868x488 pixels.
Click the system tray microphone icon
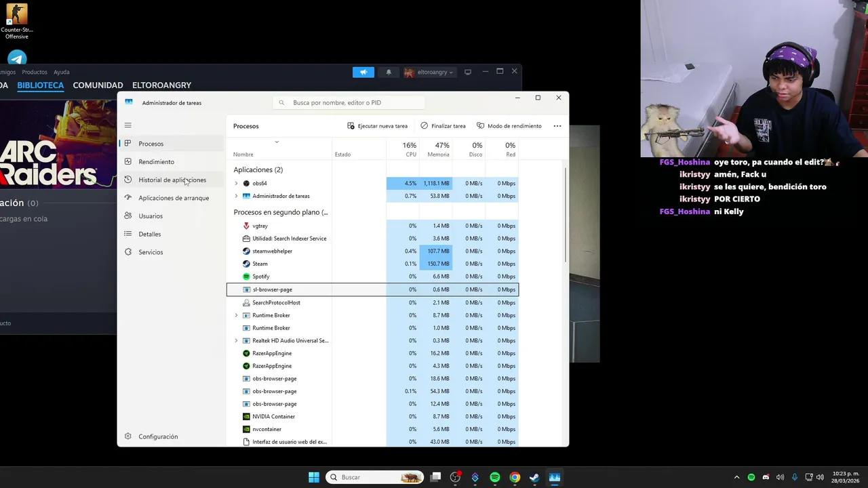click(795, 477)
